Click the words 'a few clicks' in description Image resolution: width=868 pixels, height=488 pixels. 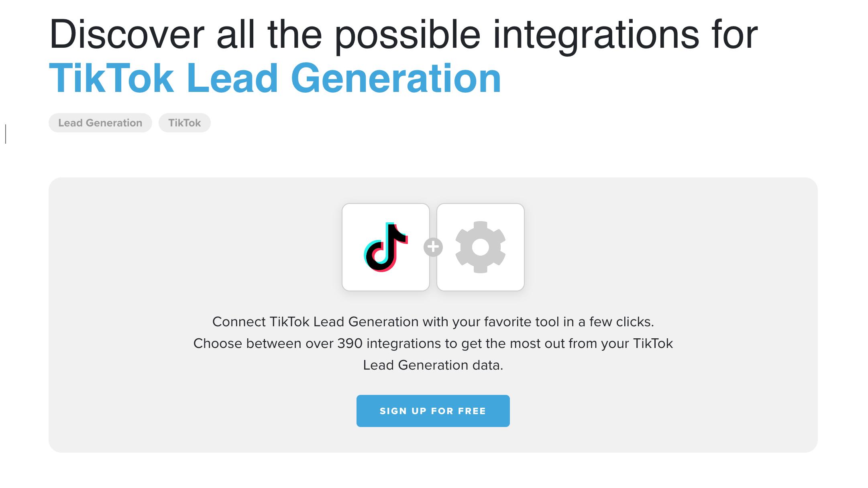616,322
